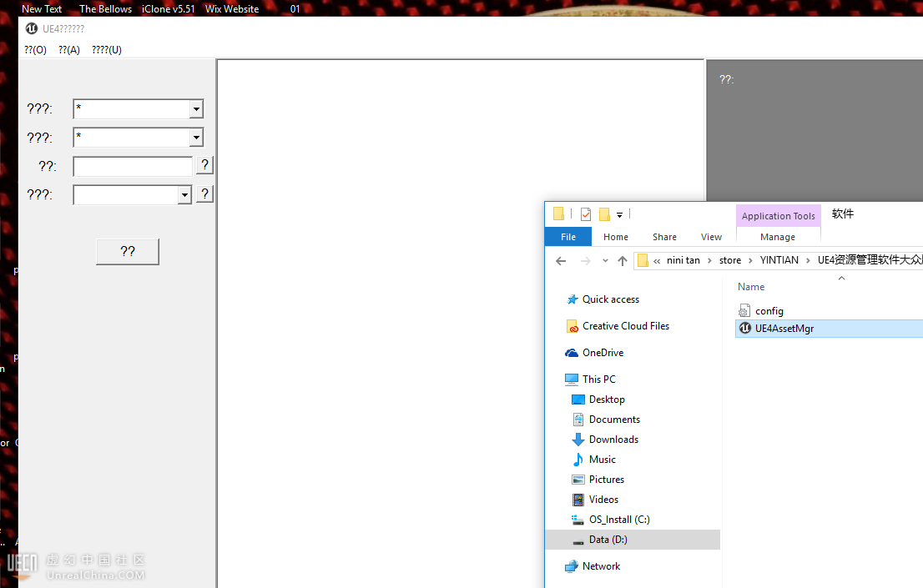Select the config file
This screenshot has height=588, width=923.
coord(769,311)
